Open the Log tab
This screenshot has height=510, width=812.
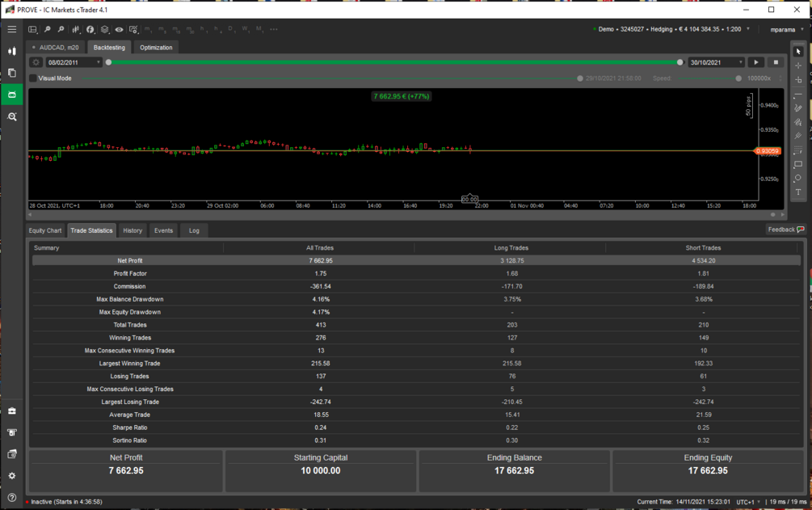pos(194,230)
